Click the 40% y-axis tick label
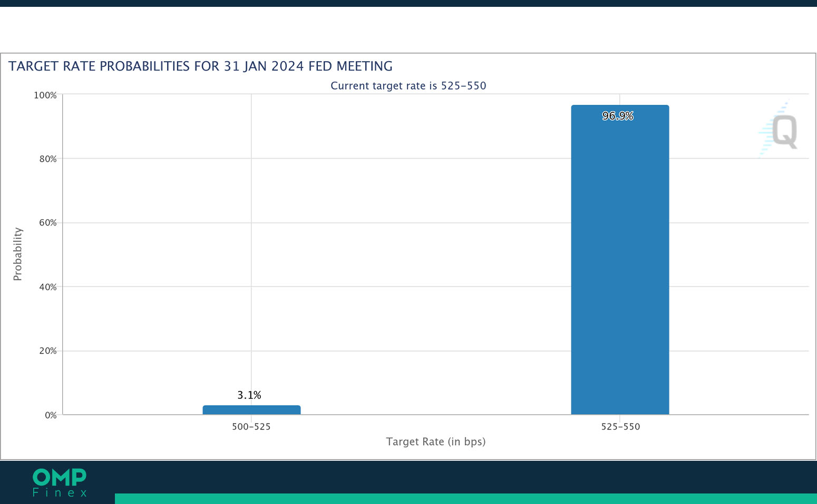817x504 pixels. point(48,287)
